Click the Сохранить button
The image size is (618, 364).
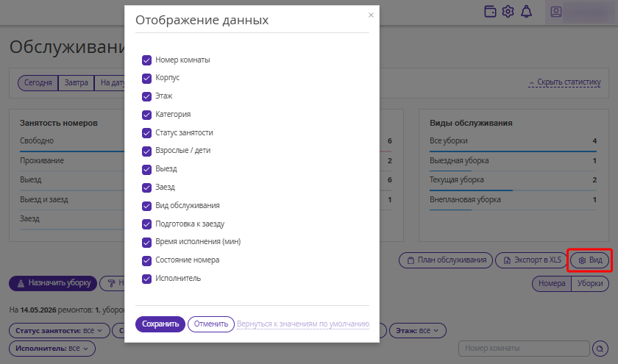(x=160, y=324)
